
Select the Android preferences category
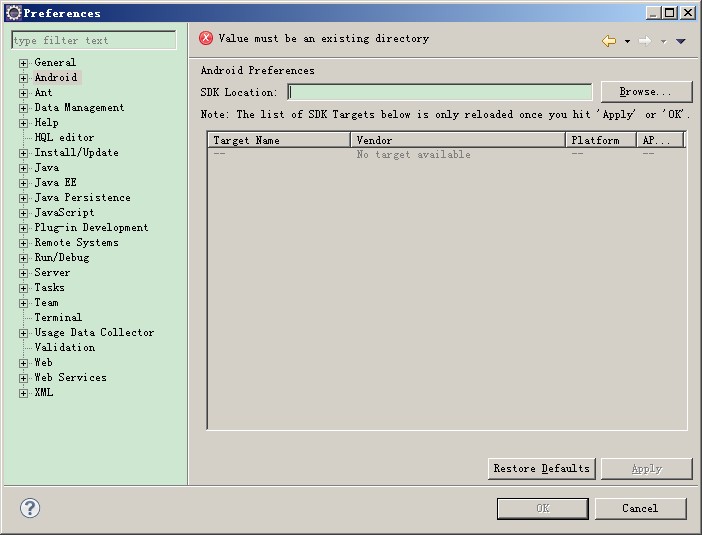pos(56,77)
